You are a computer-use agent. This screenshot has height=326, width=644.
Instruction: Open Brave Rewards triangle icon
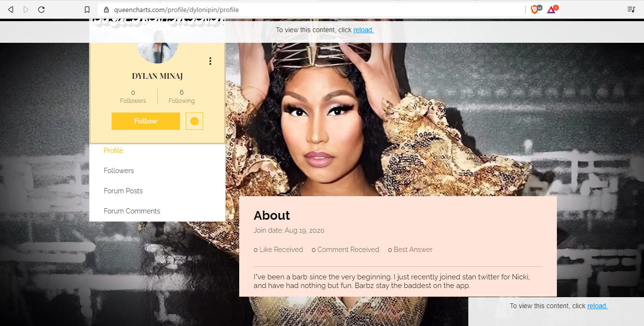(x=552, y=9)
